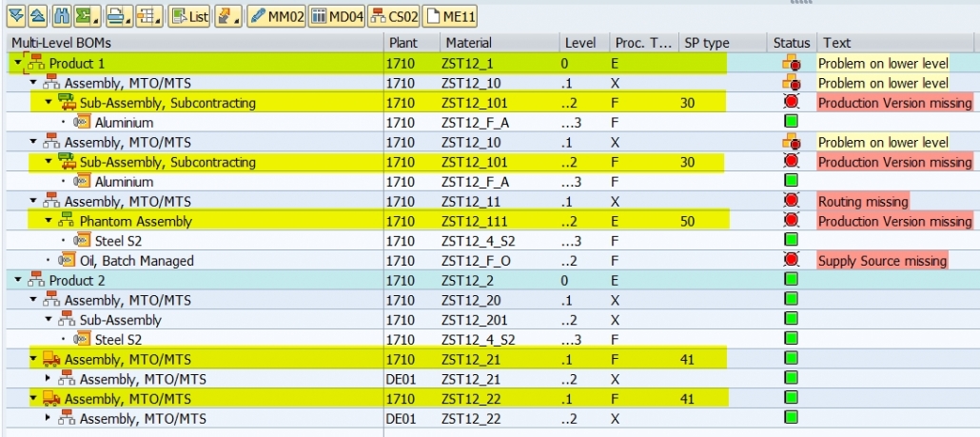Click green status icon on ZST12_201 row
Image resolution: width=980 pixels, height=437 pixels.
pyautogui.click(x=792, y=319)
